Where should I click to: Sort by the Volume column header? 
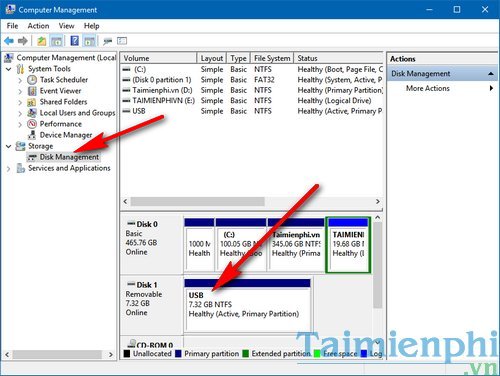click(159, 58)
